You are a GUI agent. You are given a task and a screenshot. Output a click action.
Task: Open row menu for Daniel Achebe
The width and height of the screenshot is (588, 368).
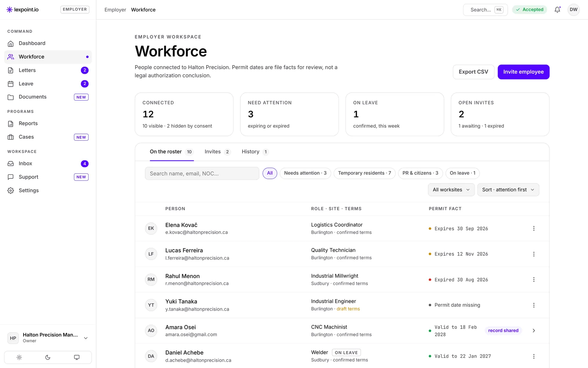pyautogui.click(x=534, y=357)
